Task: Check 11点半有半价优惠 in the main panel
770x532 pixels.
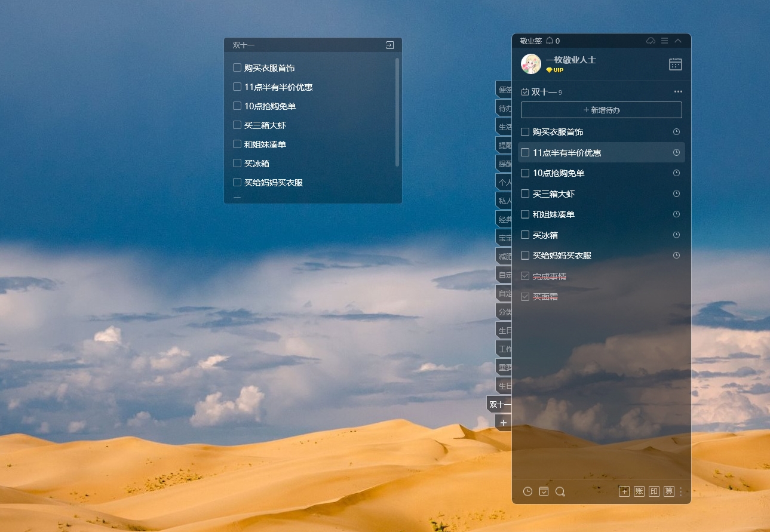Action: 525,153
